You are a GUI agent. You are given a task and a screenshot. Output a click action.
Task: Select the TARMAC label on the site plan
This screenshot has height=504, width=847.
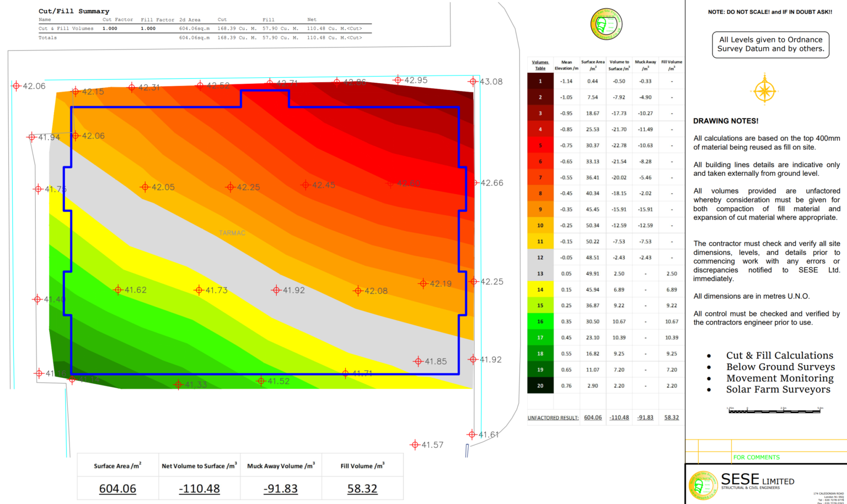232,233
